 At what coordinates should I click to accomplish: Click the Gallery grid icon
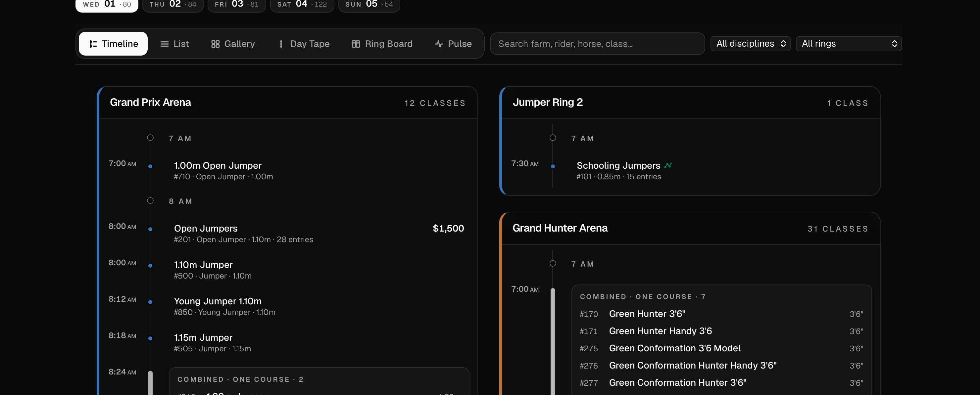coord(215,44)
